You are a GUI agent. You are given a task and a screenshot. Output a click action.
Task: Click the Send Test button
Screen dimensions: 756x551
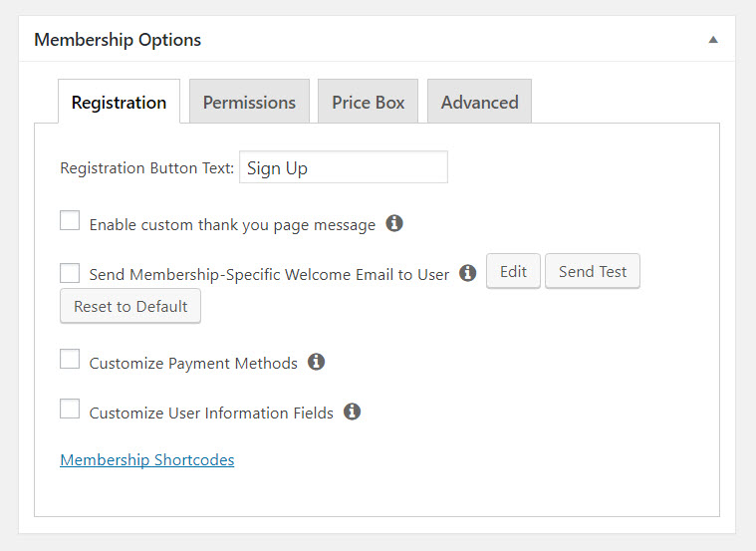593,271
